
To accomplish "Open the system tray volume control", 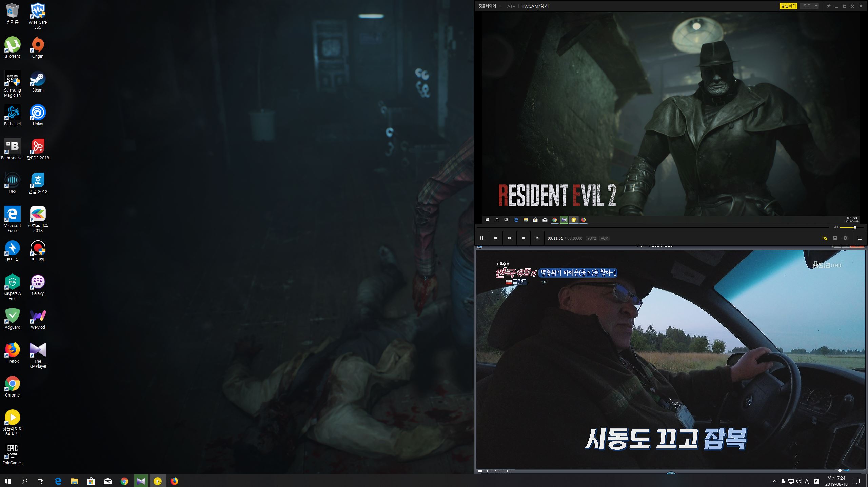I will 798,481.
